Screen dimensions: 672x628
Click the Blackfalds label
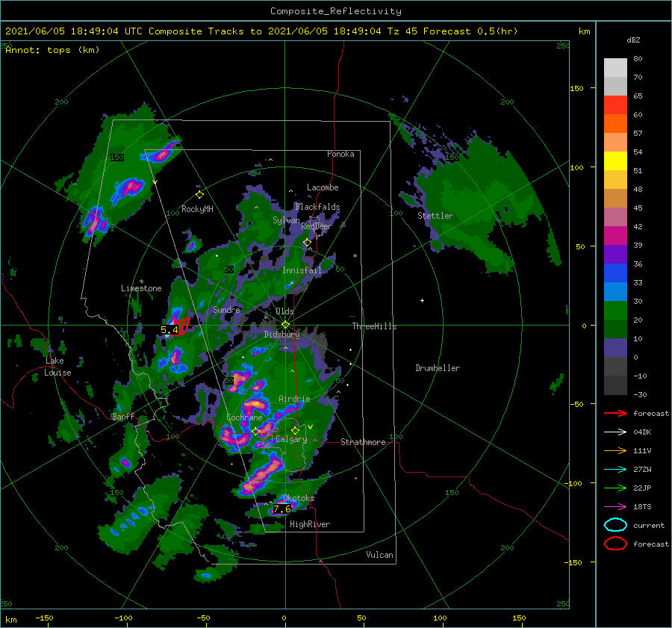click(x=317, y=207)
